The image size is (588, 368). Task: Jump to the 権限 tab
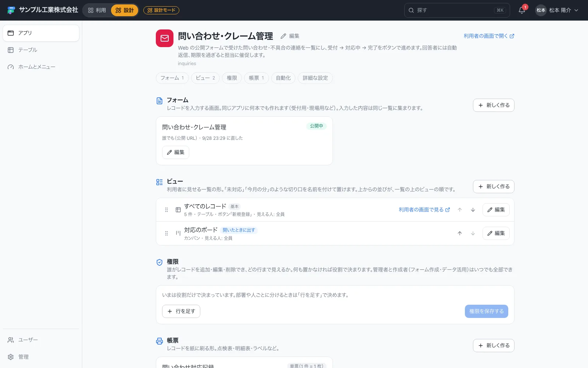tap(232, 78)
